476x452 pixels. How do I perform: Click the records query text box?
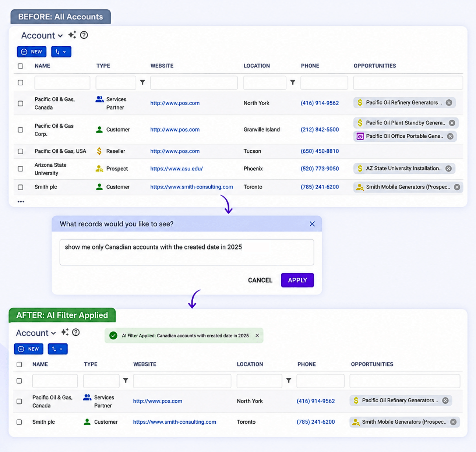[187, 252]
